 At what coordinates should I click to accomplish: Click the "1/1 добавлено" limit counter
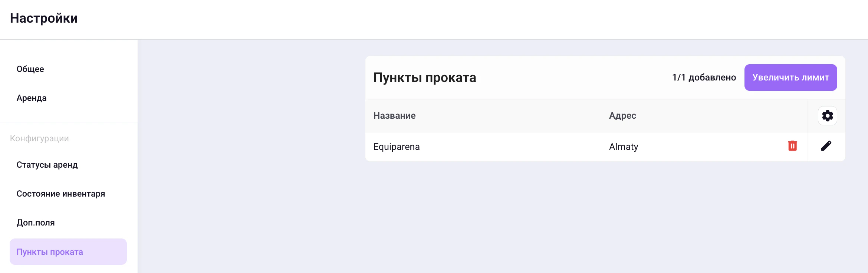704,77
